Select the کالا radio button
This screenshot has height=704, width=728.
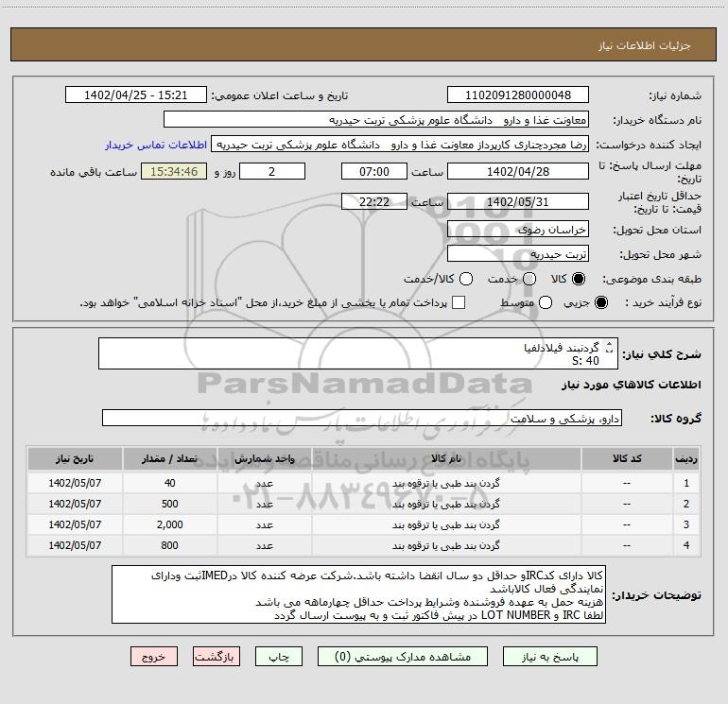[x=579, y=279]
